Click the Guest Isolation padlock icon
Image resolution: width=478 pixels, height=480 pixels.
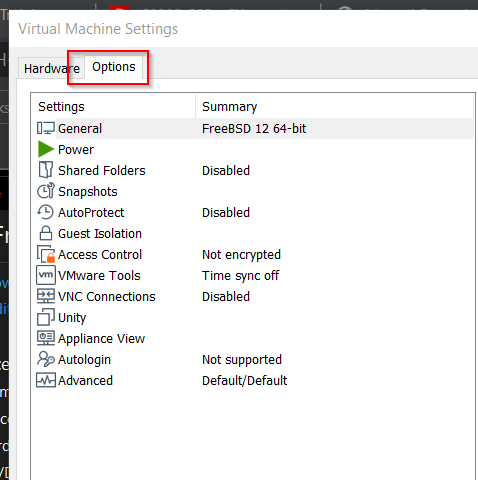click(x=46, y=233)
